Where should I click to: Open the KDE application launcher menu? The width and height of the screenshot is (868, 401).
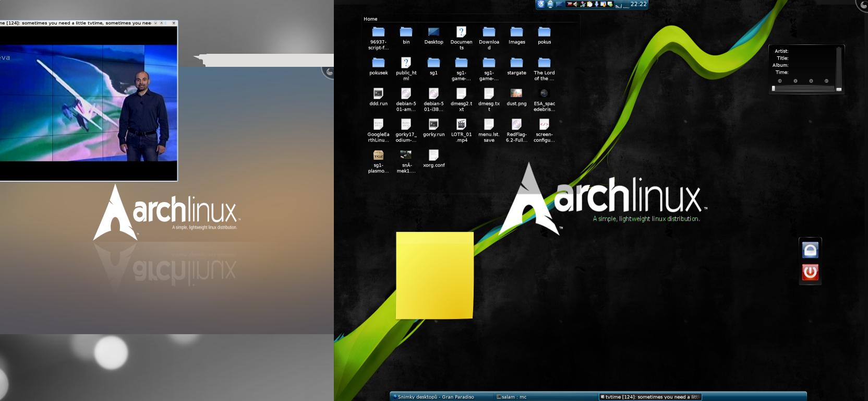point(541,4)
